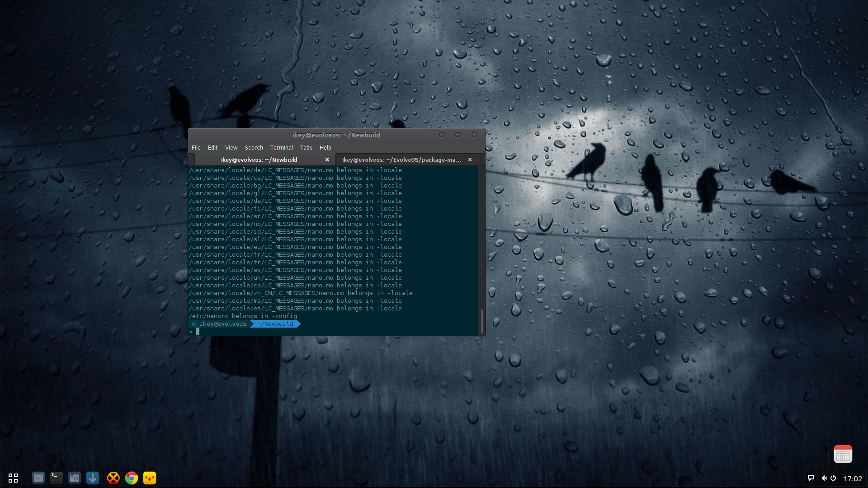Click the locale/es nano.mo output line
Viewport: 868px width, 488px height.
295,309
